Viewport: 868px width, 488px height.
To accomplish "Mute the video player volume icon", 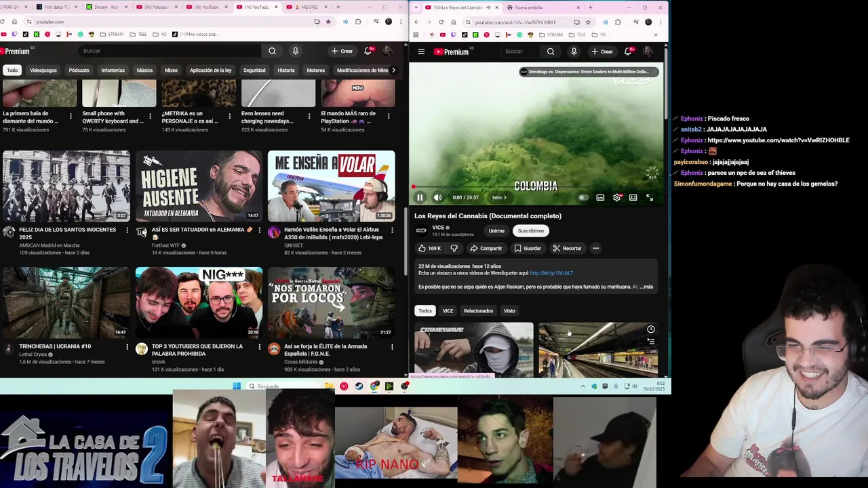I will 437,197.
